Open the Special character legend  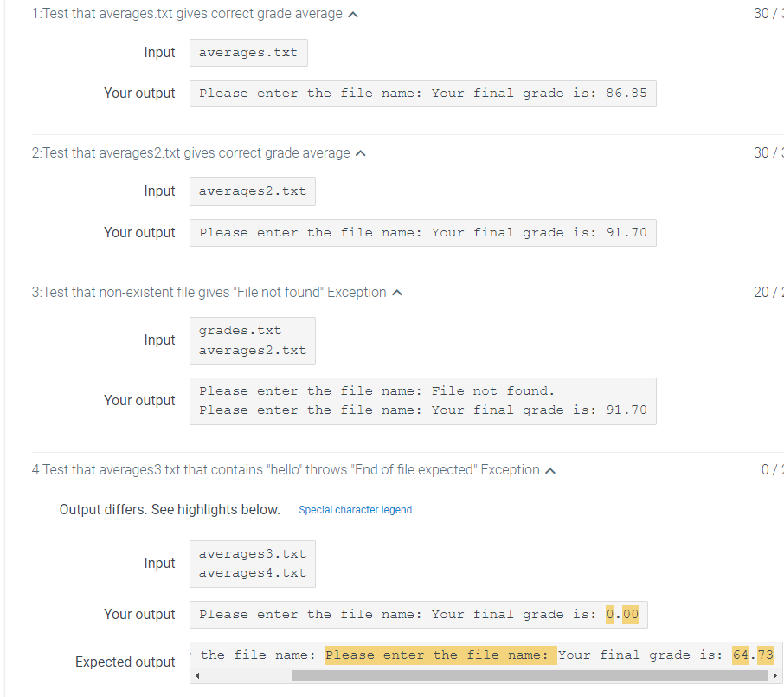pos(355,510)
